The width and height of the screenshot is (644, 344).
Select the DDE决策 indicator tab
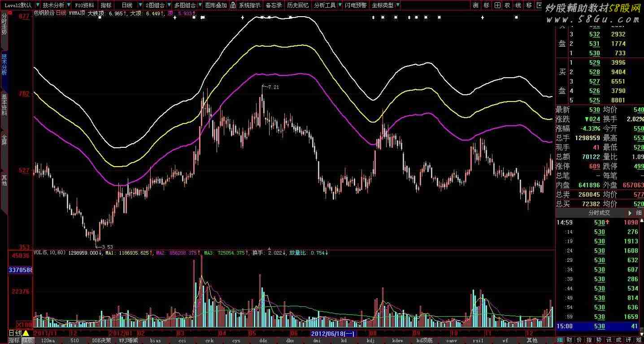point(101,340)
